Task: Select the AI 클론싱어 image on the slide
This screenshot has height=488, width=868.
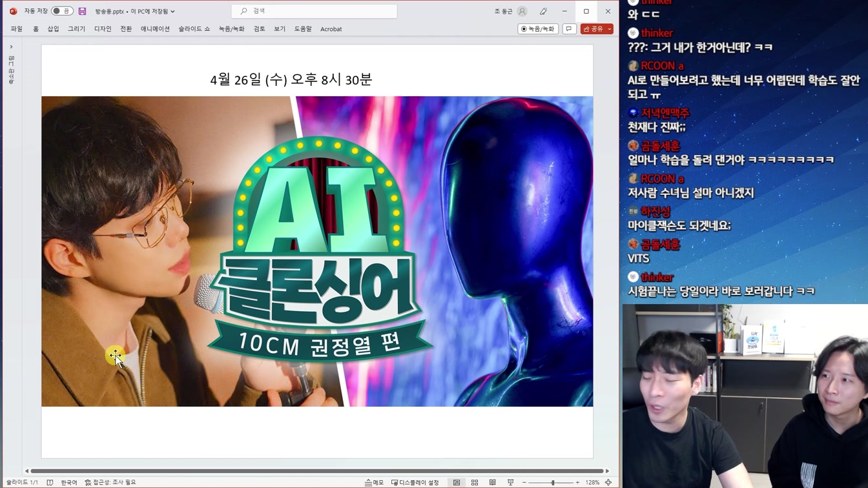Action: (317, 251)
